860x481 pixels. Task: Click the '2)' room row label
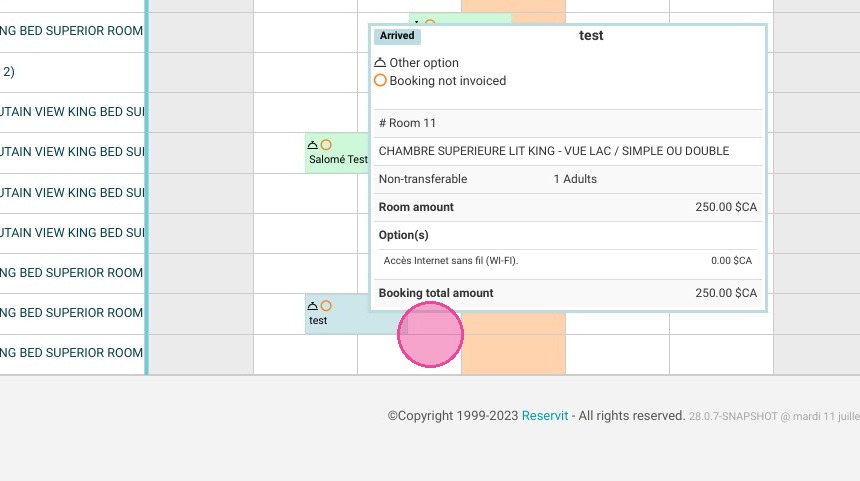click(x=9, y=71)
